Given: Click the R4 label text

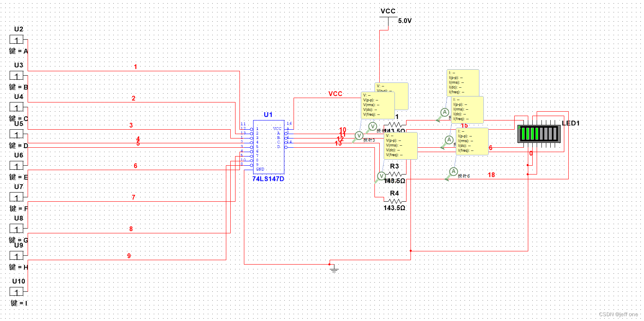Looking at the screenshot, I should click(394, 193).
